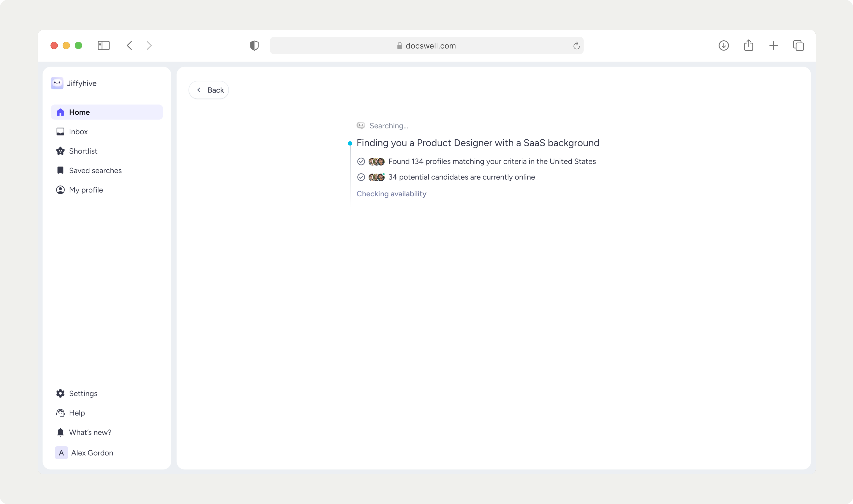This screenshot has width=853, height=504.
Task: Open Alex Gordon account name
Action: 92,453
